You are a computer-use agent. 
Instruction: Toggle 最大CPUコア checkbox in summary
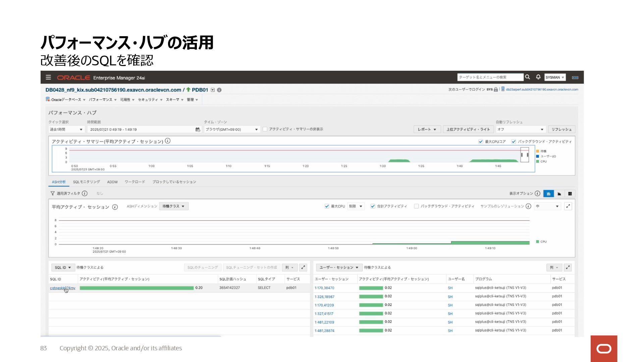click(x=481, y=142)
